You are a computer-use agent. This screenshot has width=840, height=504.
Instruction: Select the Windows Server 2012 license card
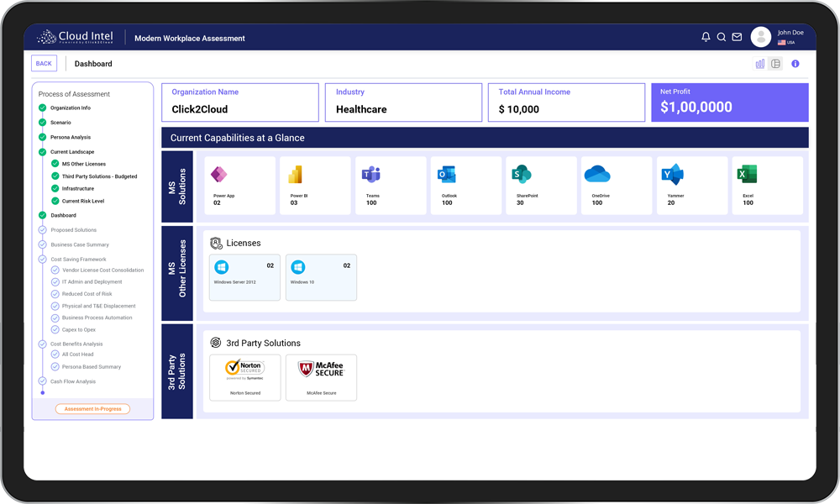coord(244,277)
